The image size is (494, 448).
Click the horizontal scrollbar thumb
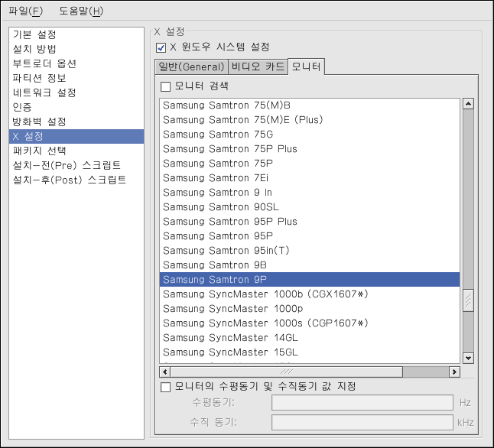pos(287,372)
